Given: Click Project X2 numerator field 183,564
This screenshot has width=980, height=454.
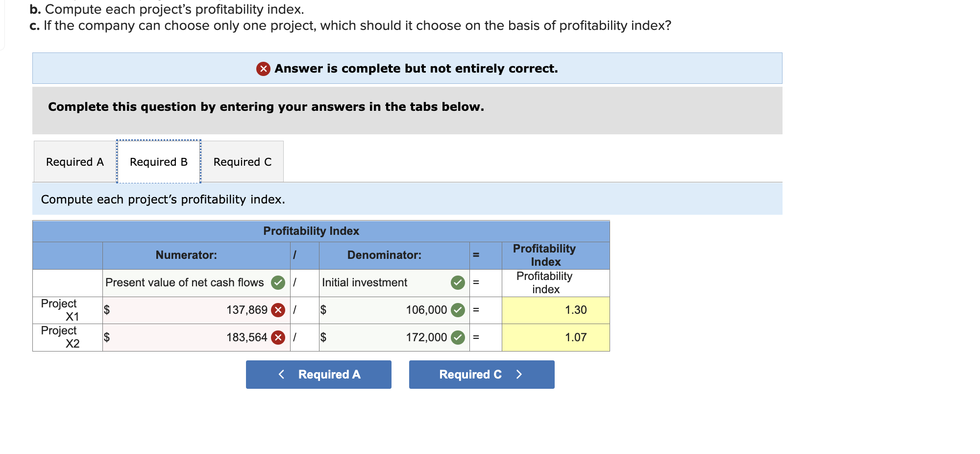Looking at the screenshot, I should (x=196, y=337).
